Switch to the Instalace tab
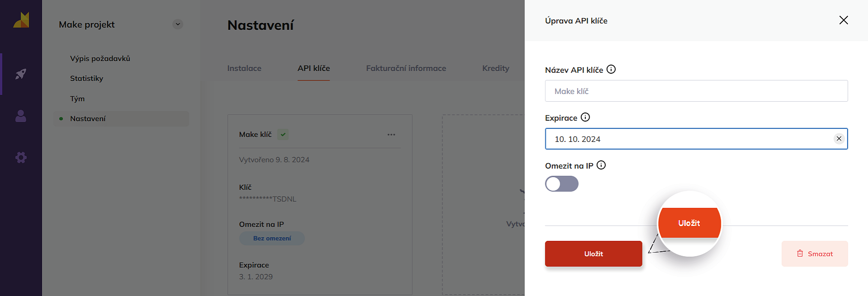Image resolution: width=868 pixels, height=296 pixels. tap(244, 68)
